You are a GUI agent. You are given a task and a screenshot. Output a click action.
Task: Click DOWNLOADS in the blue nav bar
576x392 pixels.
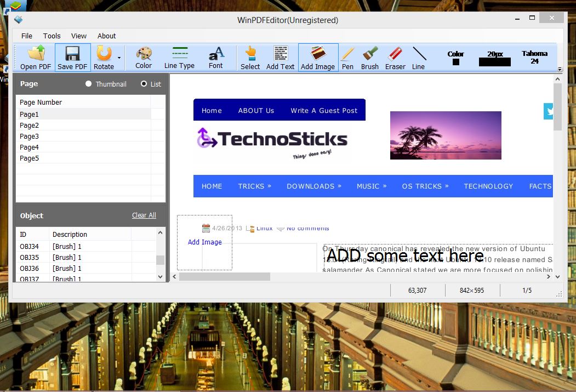point(314,186)
